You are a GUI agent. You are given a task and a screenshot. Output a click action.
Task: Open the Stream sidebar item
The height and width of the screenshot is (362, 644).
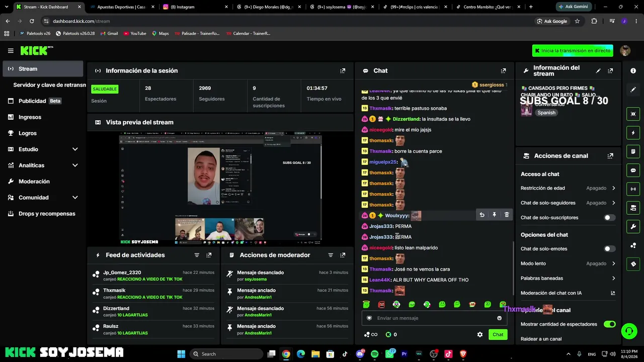[x=43, y=69]
